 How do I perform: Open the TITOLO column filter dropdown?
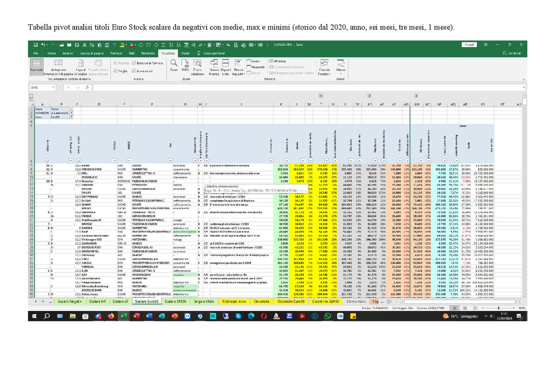click(114, 161)
